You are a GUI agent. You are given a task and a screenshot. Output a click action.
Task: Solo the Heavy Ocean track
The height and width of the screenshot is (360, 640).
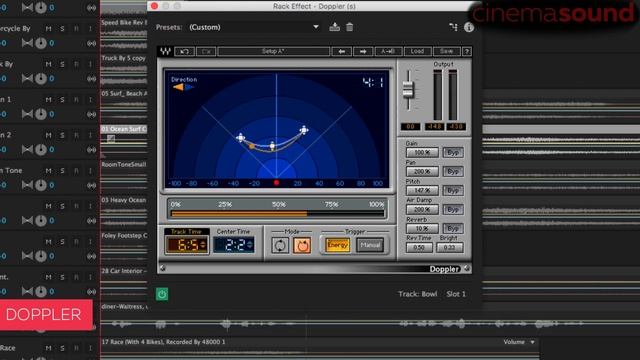pyautogui.click(x=62, y=206)
